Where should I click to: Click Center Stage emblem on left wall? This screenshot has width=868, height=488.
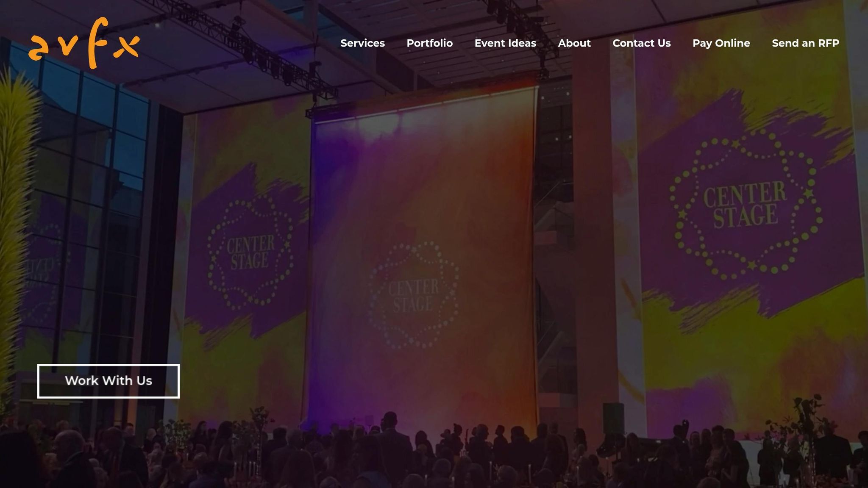click(250, 253)
